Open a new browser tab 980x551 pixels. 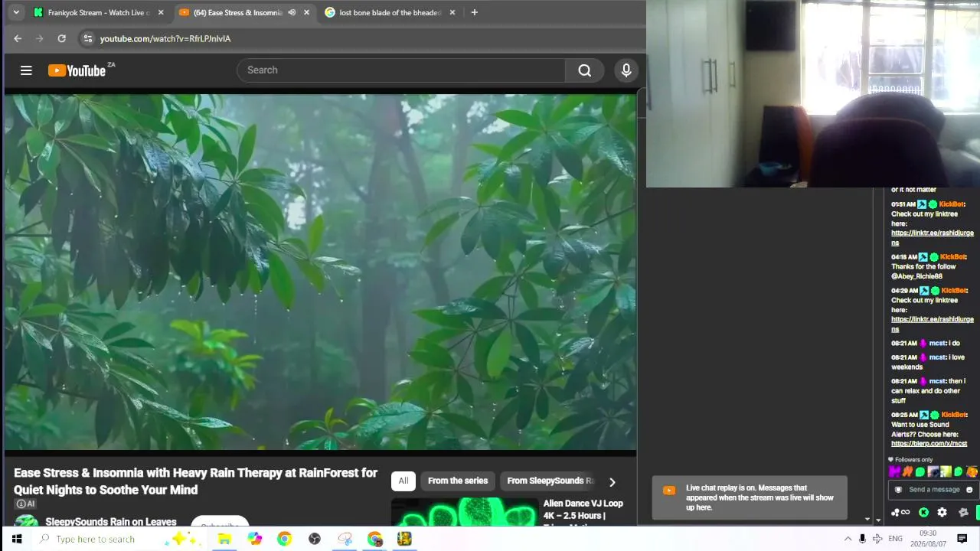(x=474, y=12)
